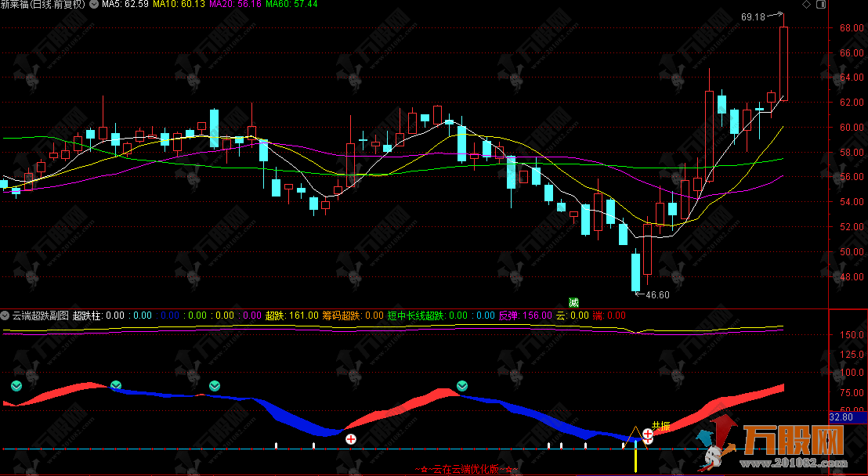
Task: Select the MA10: 60.13 legend
Action: [179, 5]
